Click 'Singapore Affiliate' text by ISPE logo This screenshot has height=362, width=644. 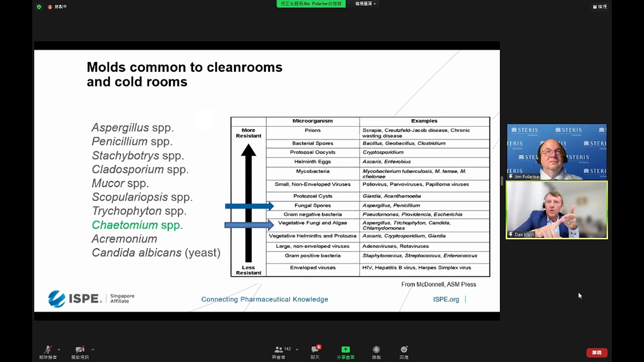point(122,299)
